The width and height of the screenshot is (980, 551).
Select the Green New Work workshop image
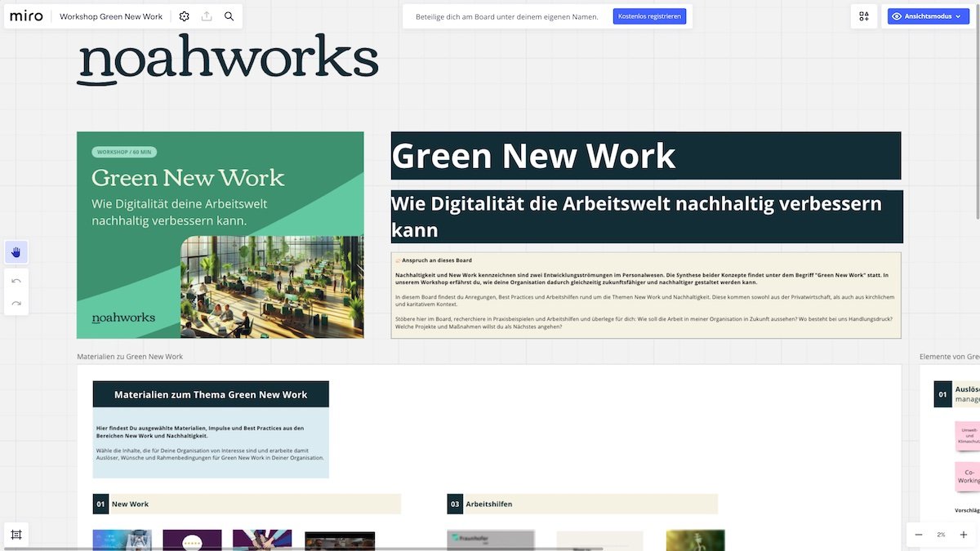[x=220, y=235]
